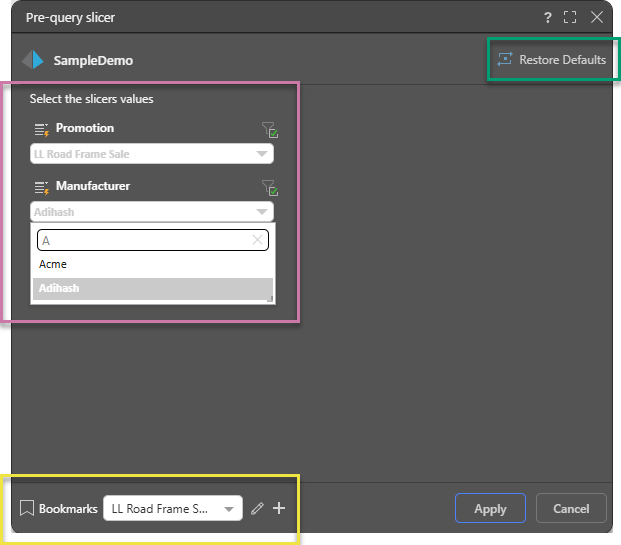Viewport: 621px width, 545px height.
Task: Click the Bookmarks flag icon
Action: point(27,509)
